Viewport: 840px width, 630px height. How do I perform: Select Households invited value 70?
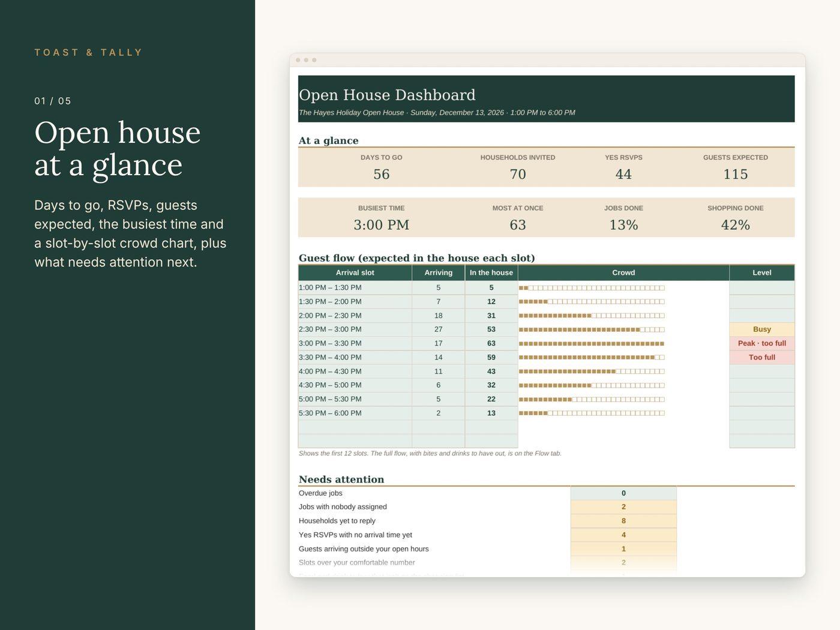[518, 174]
